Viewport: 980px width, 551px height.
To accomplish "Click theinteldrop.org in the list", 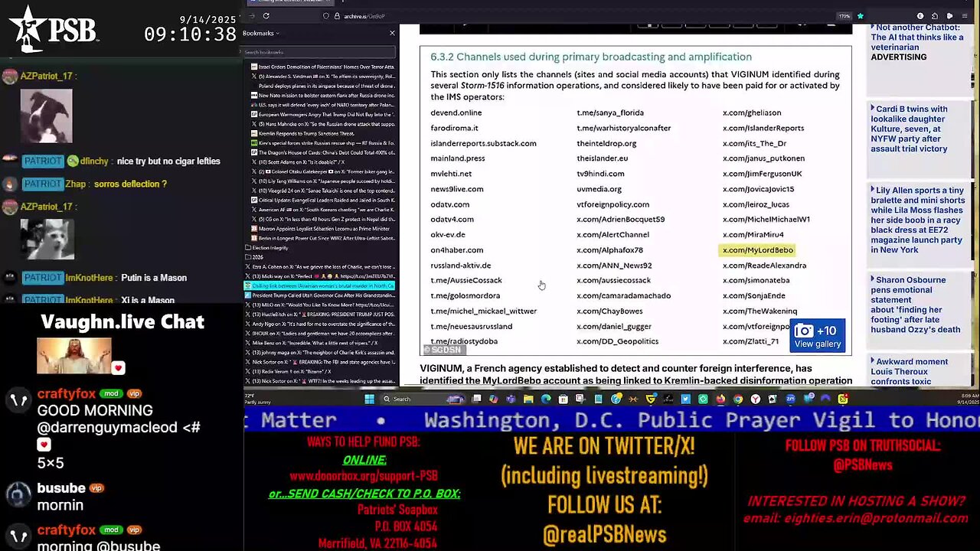I will (606, 143).
